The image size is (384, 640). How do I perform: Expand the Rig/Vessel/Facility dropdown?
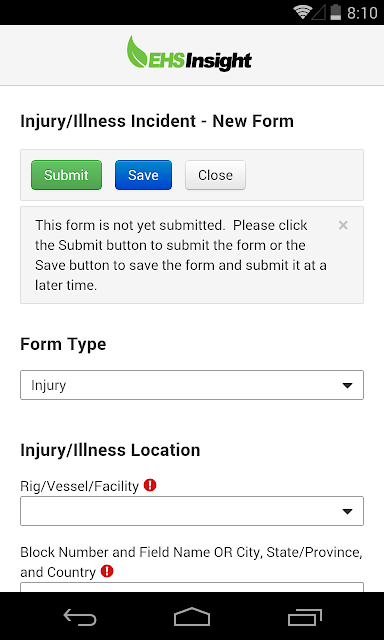[192, 511]
